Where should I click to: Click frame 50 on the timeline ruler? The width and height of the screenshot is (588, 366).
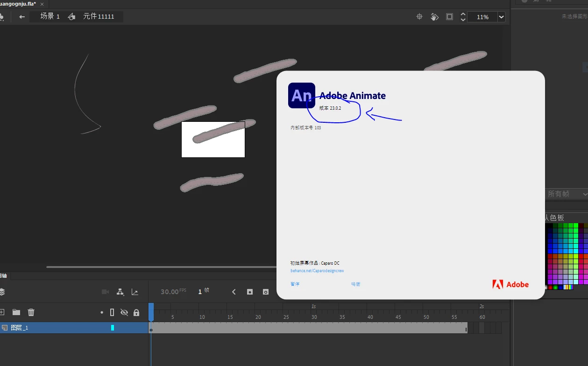click(x=426, y=317)
